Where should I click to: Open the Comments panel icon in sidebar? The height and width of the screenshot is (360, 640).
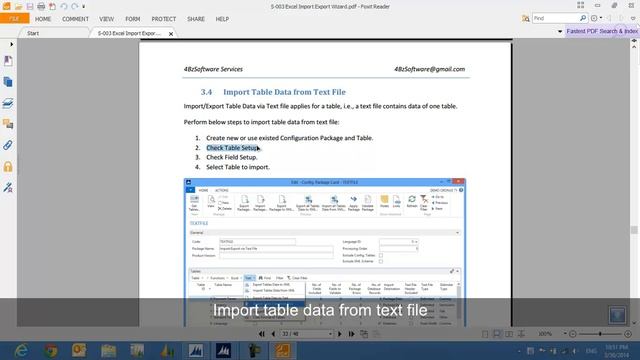(x=8, y=124)
